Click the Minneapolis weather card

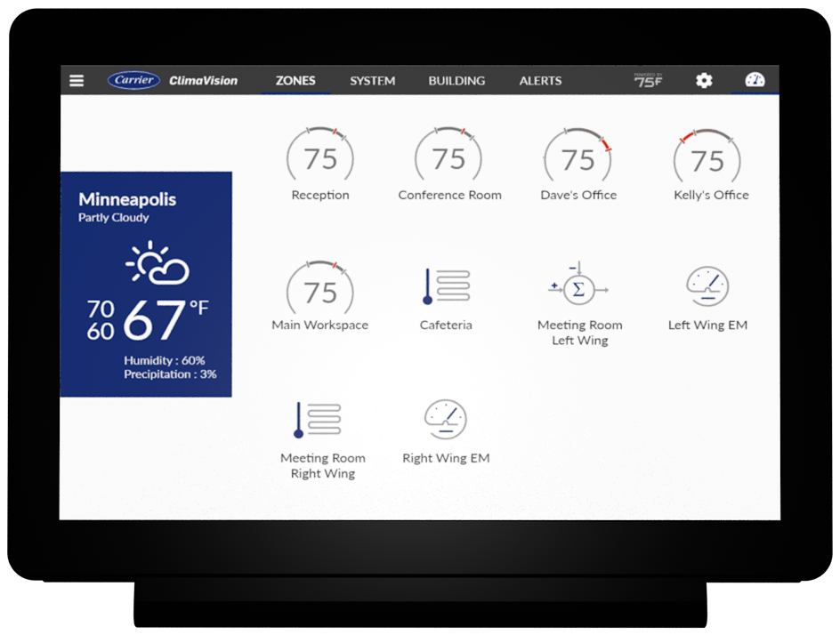146,284
